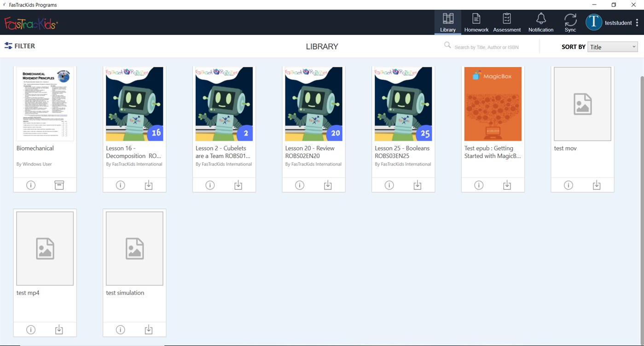644x346 pixels.
Task: Open the Assessment tab
Action: pyautogui.click(x=507, y=23)
